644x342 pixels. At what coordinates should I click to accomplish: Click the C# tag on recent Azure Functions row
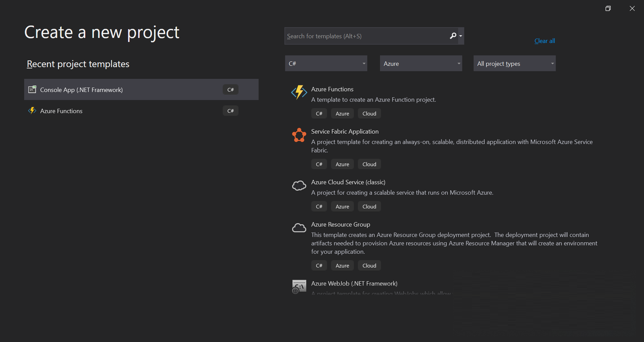tap(230, 111)
